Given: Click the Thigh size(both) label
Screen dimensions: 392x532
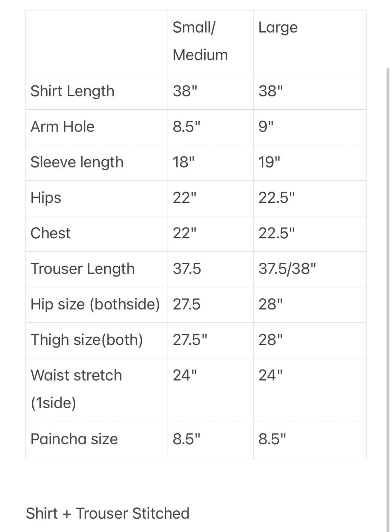Looking at the screenshot, I should point(87,340).
